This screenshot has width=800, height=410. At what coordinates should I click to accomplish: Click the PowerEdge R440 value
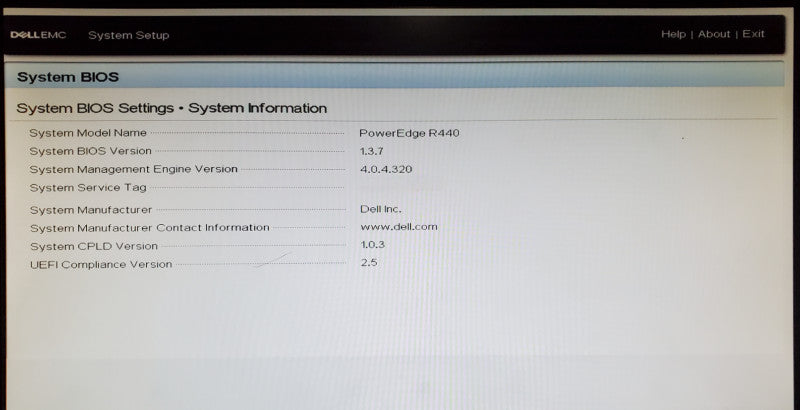coord(409,134)
